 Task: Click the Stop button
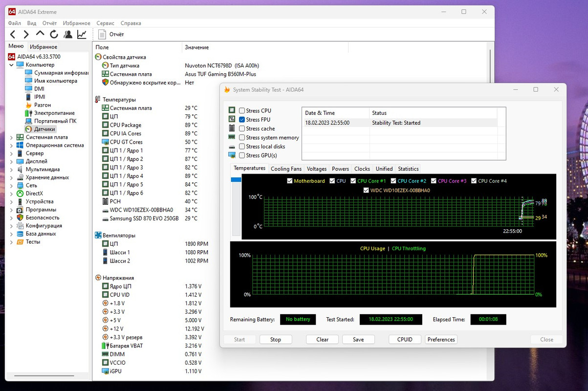[x=276, y=340]
